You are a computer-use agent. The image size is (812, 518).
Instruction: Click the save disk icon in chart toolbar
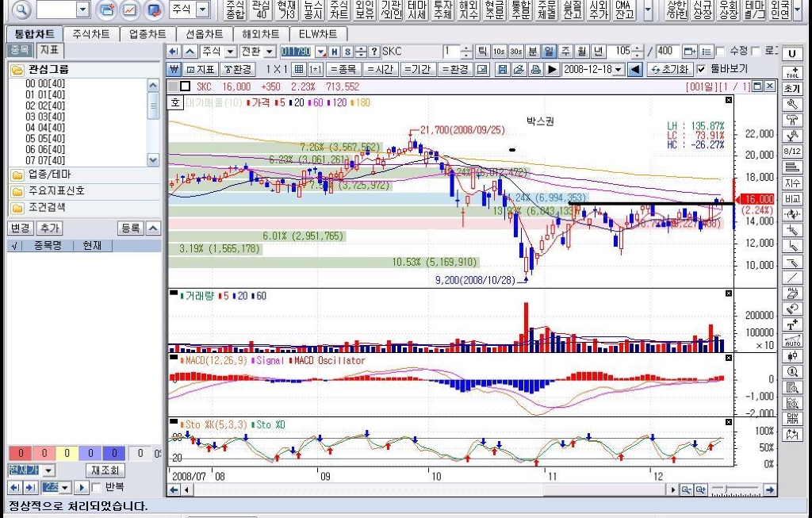(x=502, y=69)
